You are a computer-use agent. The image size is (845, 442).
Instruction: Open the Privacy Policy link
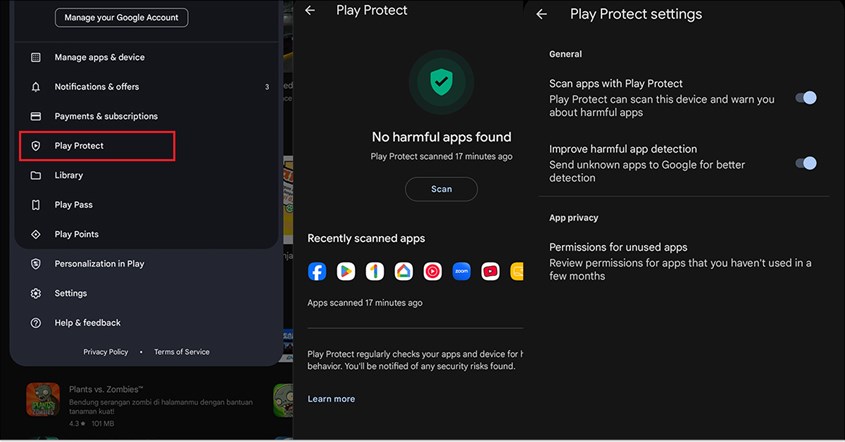pyautogui.click(x=106, y=352)
